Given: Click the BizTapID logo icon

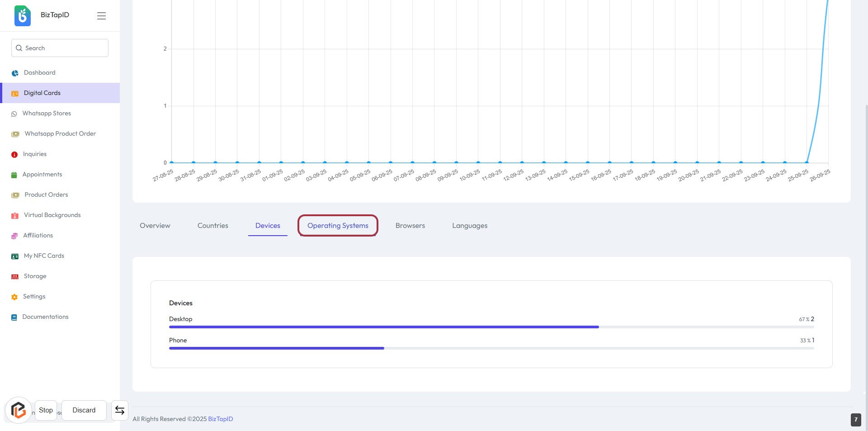Looking at the screenshot, I should [x=23, y=16].
